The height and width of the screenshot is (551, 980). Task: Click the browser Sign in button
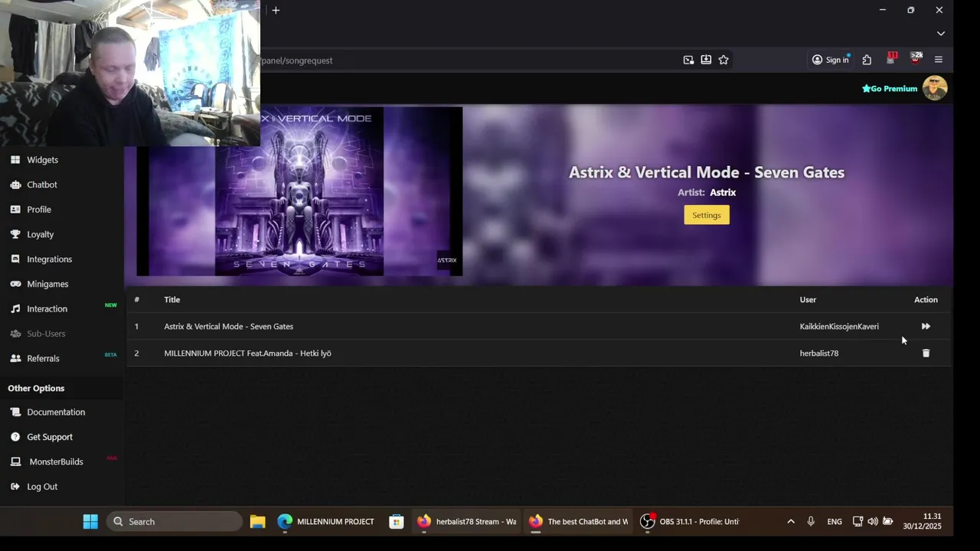831,60
